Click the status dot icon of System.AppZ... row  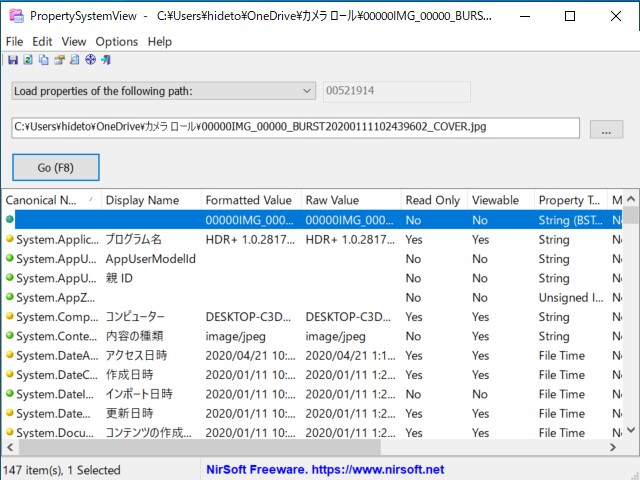10,297
